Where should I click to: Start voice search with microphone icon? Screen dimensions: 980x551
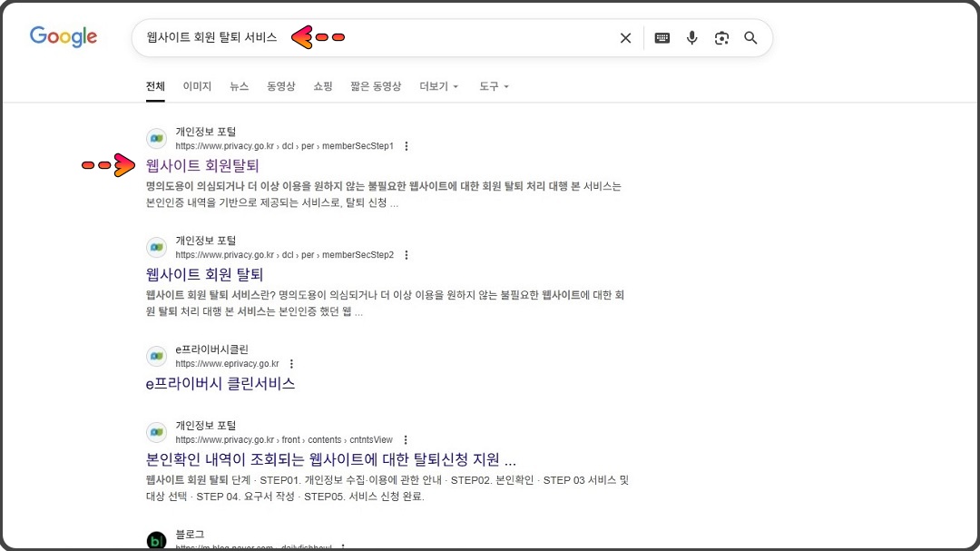click(691, 38)
